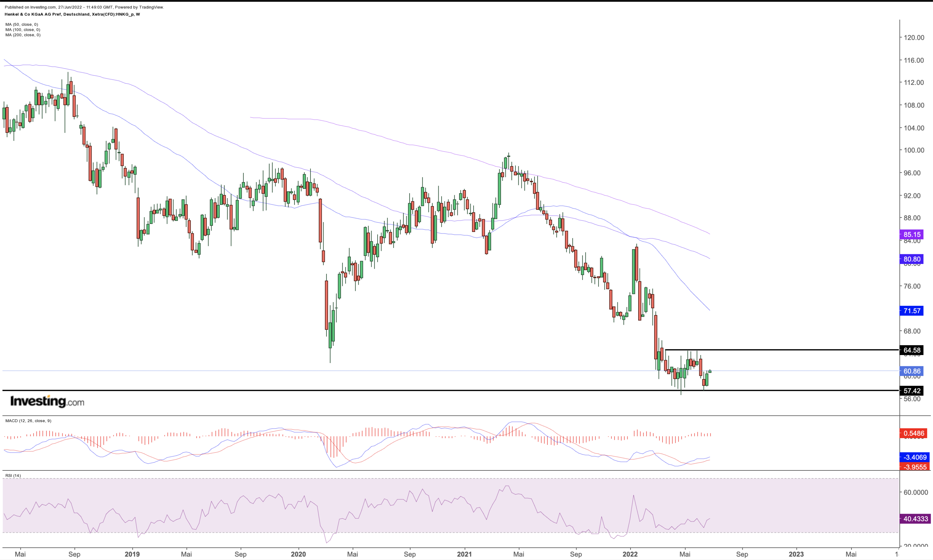Click the 120.00 price axis label

(914, 37)
